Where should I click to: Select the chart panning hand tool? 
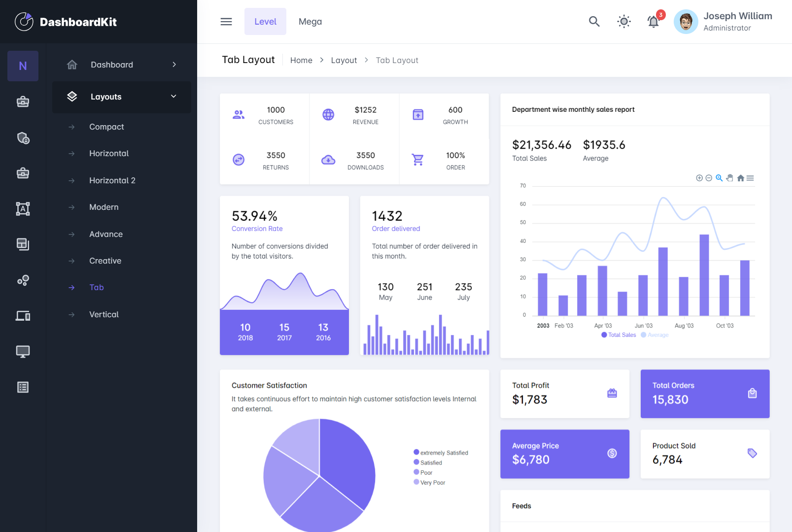[730, 178]
